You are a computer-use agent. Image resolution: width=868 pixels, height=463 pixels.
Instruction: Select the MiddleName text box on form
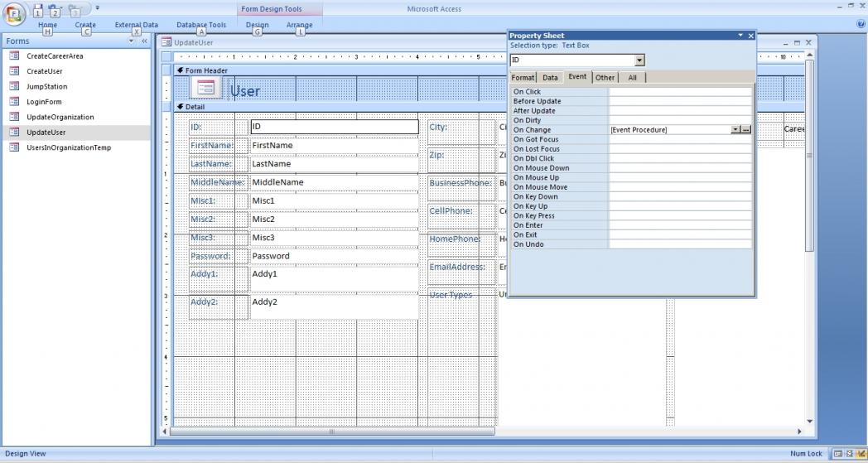[x=335, y=182]
